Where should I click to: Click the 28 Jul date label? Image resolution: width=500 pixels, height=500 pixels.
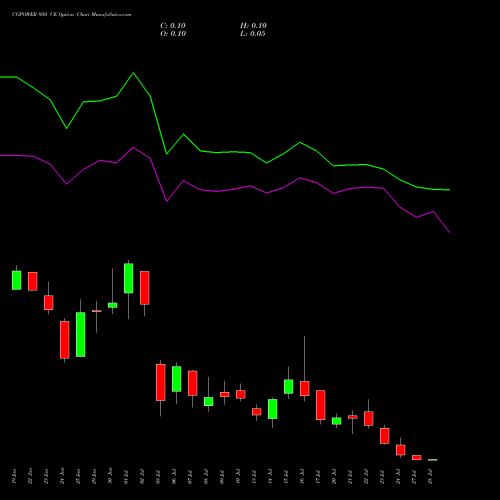click(x=430, y=476)
